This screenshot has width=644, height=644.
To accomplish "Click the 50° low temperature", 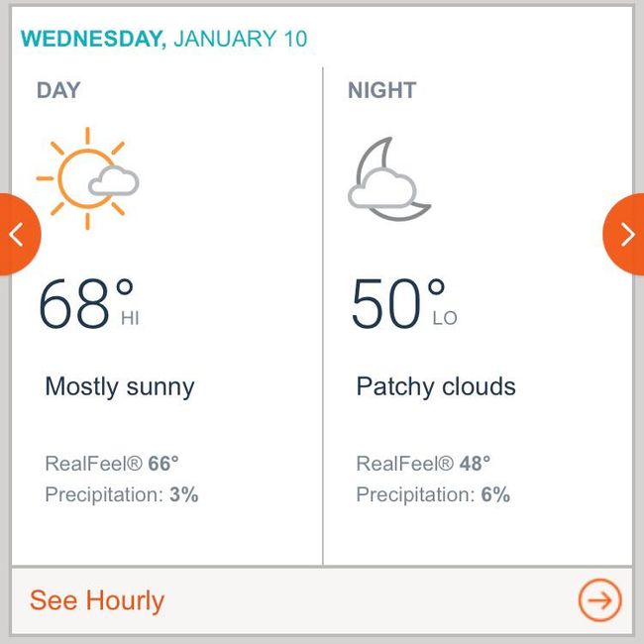I will tap(397, 304).
